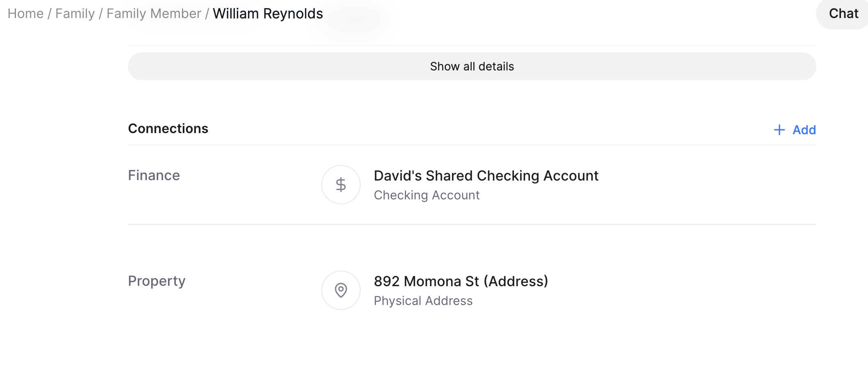Open the Chat panel

[x=843, y=14]
